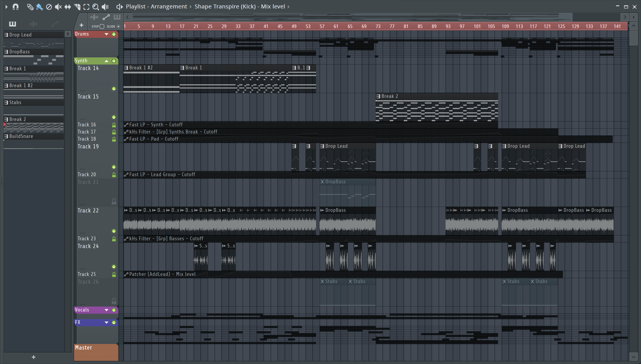Mute the FX group track
The image size is (641, 364).
click(114, 322)
